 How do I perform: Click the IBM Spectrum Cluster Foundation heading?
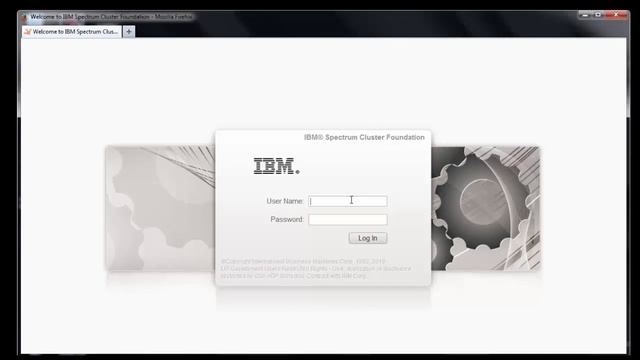[364, 138]
